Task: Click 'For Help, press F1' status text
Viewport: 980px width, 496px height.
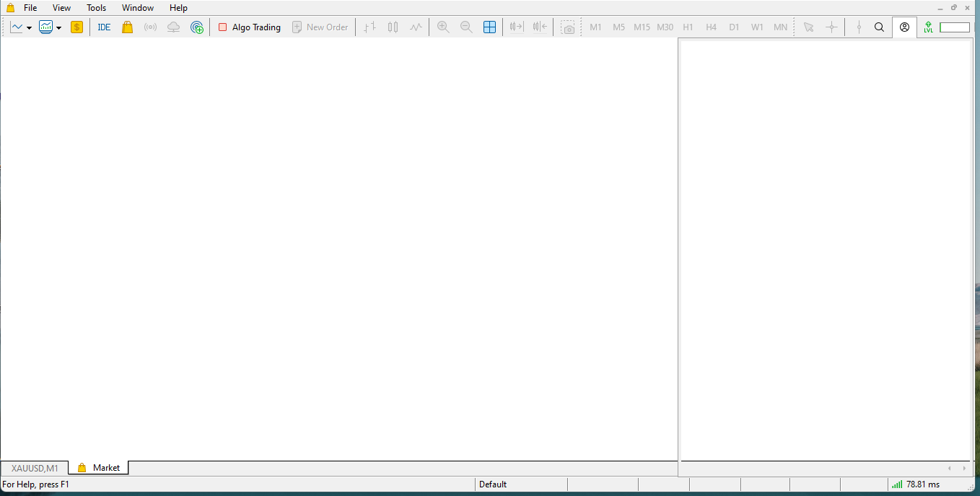Action: (36, 484)
